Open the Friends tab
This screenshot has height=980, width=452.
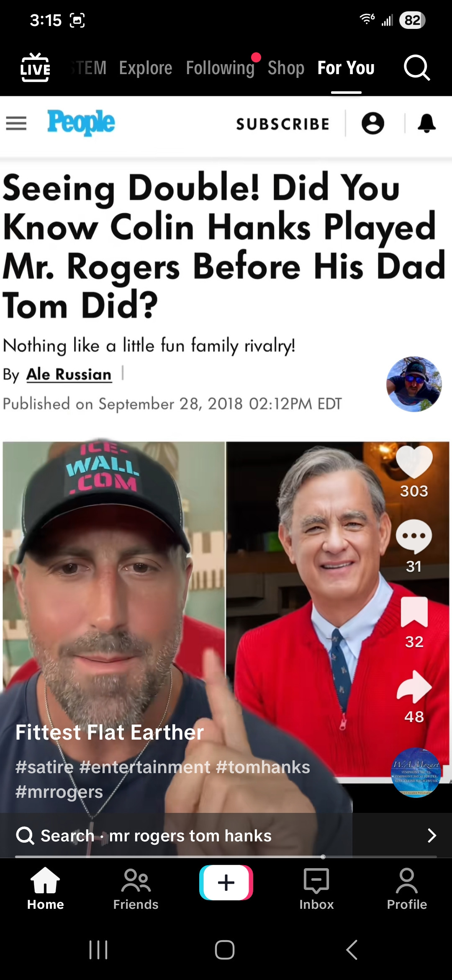pyautogui.click(x=136, y=889)
